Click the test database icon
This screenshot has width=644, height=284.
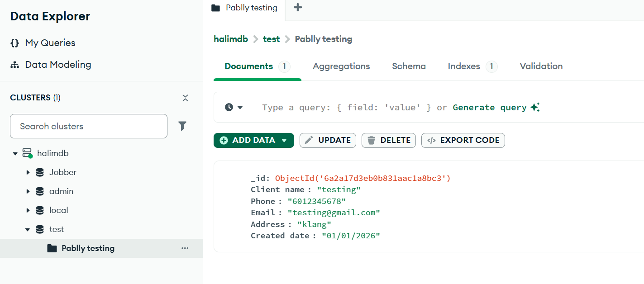coord(40,229)
